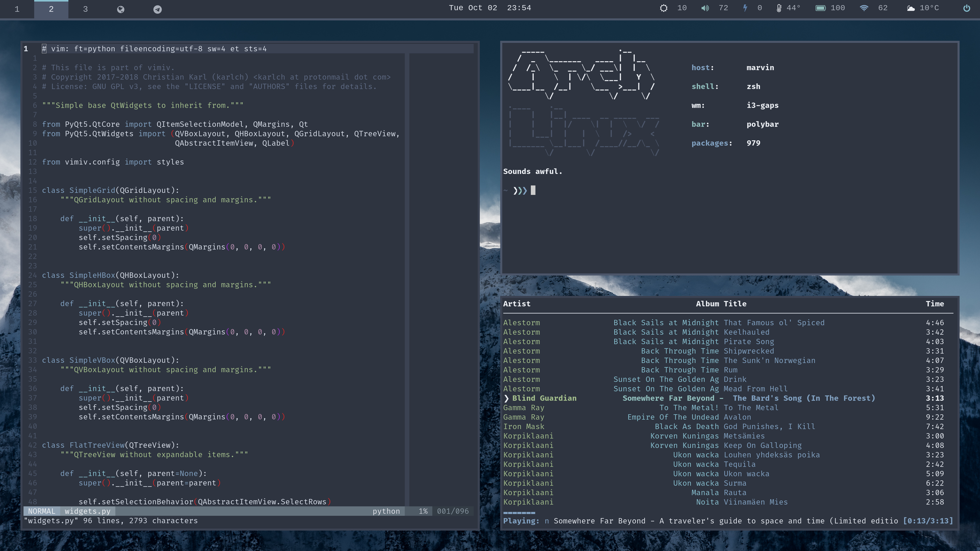Select the Gamma Ray track Avalon

tap(737, 417)
